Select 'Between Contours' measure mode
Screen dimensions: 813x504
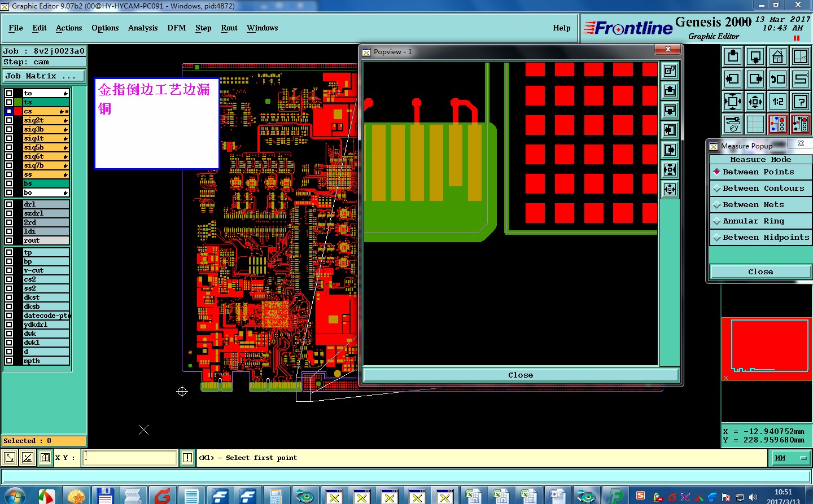[x=760, y=189]
